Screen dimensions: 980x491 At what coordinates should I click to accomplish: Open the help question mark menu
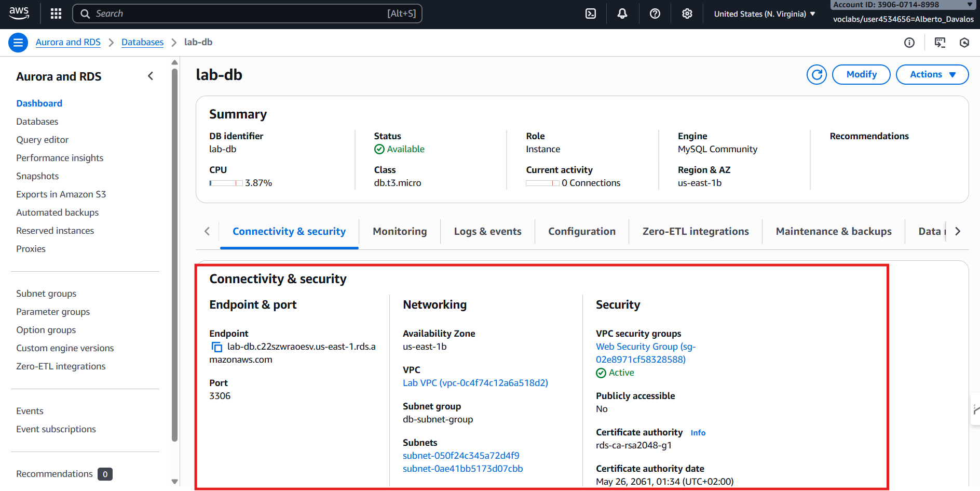655,14
